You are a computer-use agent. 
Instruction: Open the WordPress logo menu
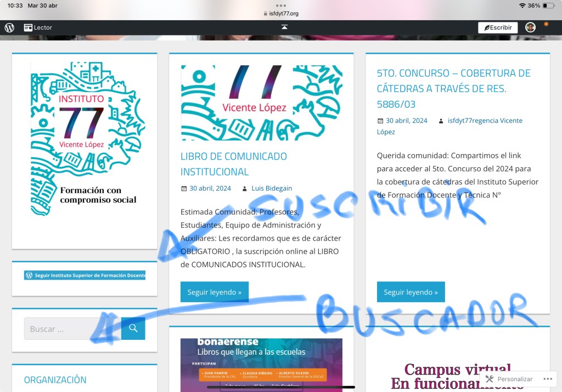(9, 27)
